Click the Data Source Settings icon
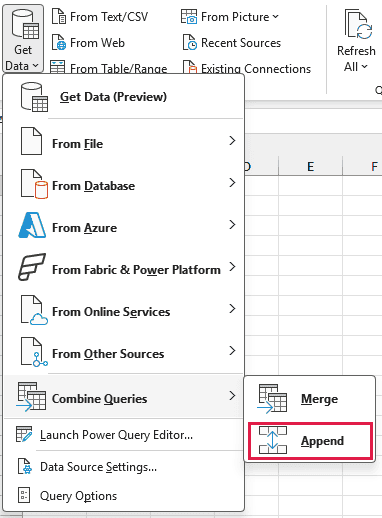Viewport: 382px width, 518px height. (x=25, y=466)
